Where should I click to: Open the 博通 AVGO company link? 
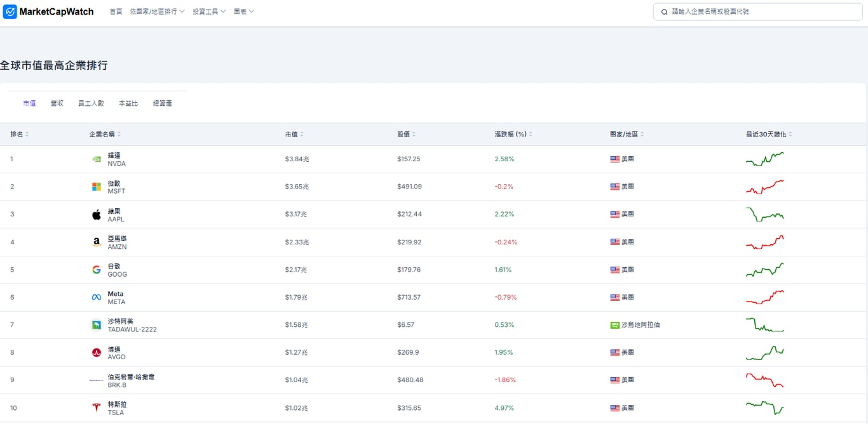(116, 352)
